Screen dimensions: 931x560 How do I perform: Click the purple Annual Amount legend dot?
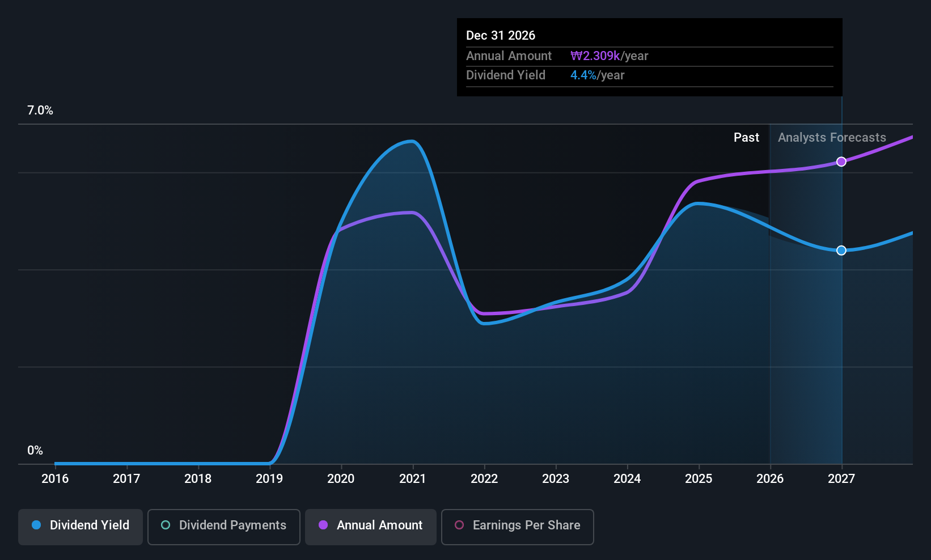pyautogui.click(x=323, y=525)
